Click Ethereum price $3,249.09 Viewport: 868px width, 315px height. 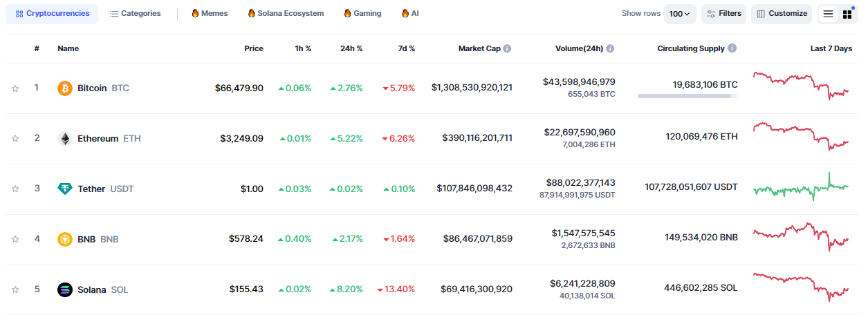click(242, 138)
